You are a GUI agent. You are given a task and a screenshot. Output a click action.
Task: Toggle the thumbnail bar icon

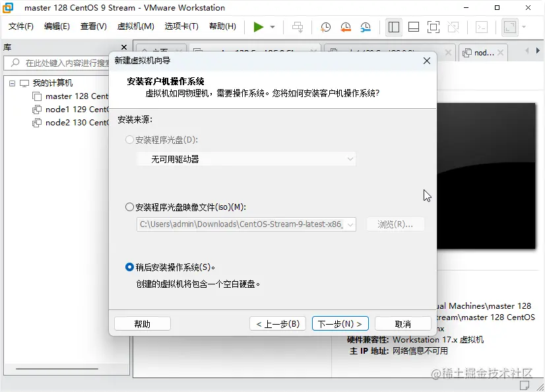pyautogui.click(x=414, y=27)
